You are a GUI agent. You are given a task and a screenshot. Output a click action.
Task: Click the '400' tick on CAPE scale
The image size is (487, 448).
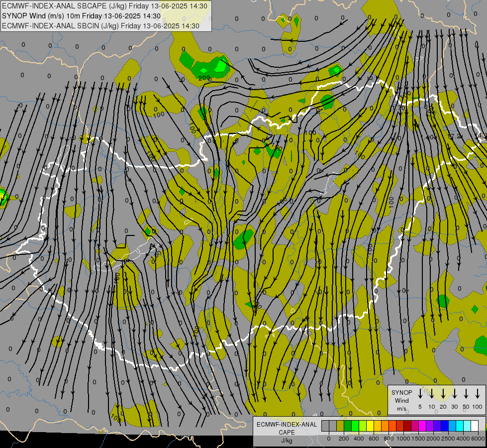pos(359,439)
